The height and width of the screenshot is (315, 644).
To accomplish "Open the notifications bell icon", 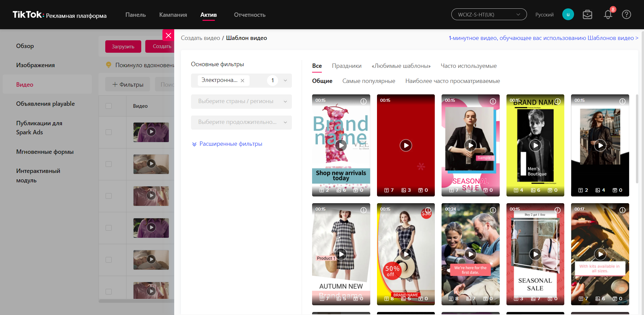I will [608, 15].
